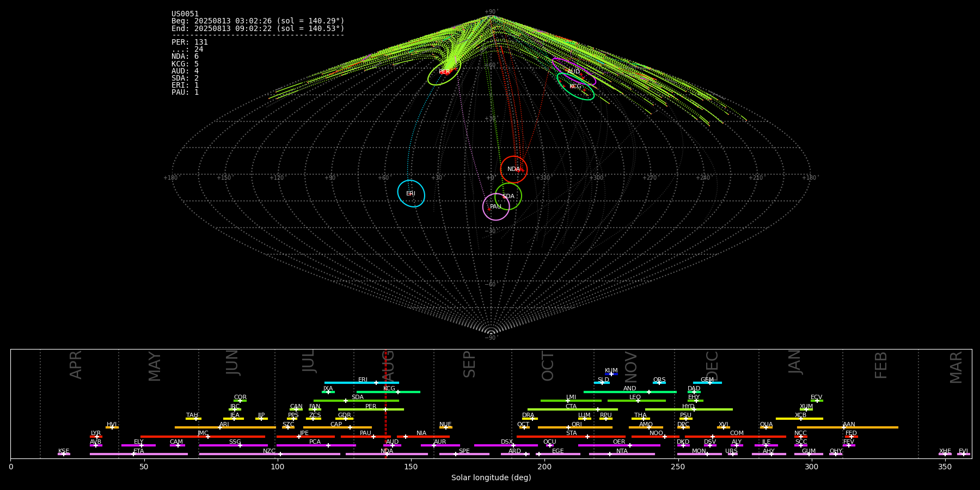Select the GEM shower bar in the timeline
980x490 pixels.
coord(707,383)
